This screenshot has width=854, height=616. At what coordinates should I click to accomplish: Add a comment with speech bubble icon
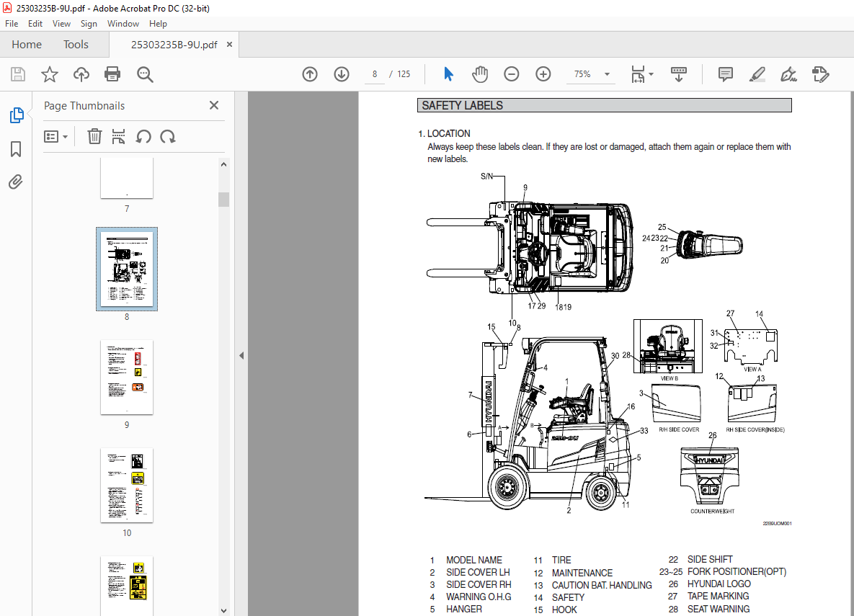[x=726, y=74]
